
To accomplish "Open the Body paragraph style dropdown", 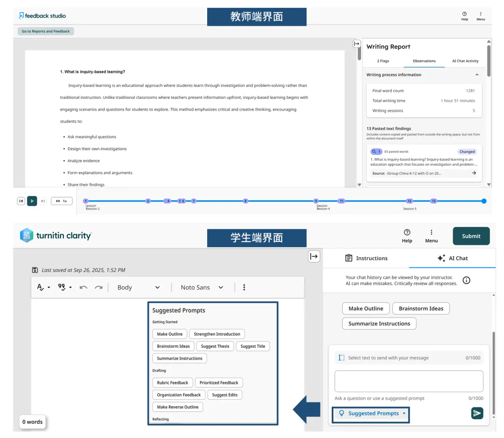I will click(138, 287).
